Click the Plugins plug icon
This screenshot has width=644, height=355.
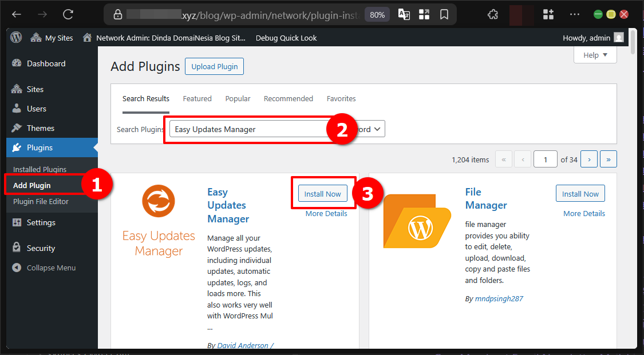tap(17, 147)
